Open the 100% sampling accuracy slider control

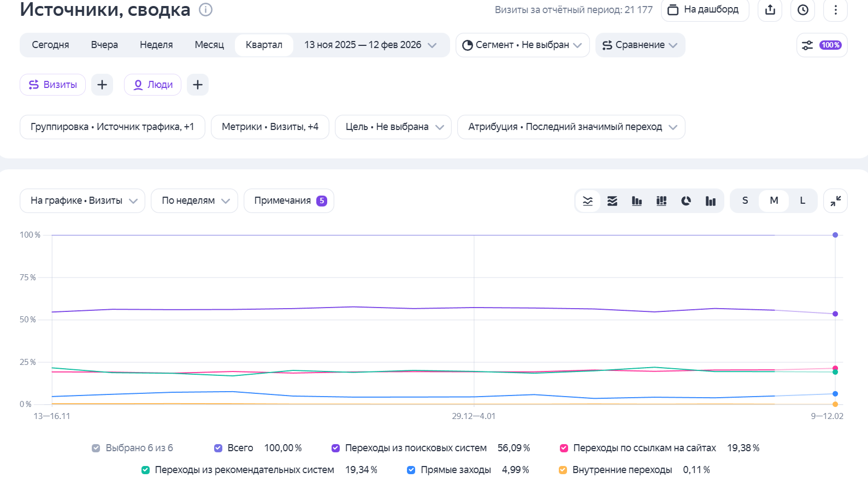[x=822, y=45]
